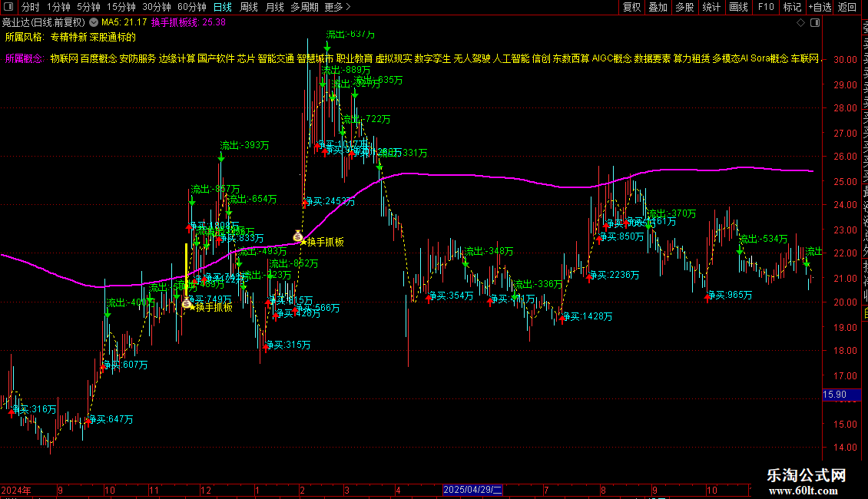Select the 60分钟 period
This screenshot has height=499, width=868.
pyautogui.click(x=192, y=7)
